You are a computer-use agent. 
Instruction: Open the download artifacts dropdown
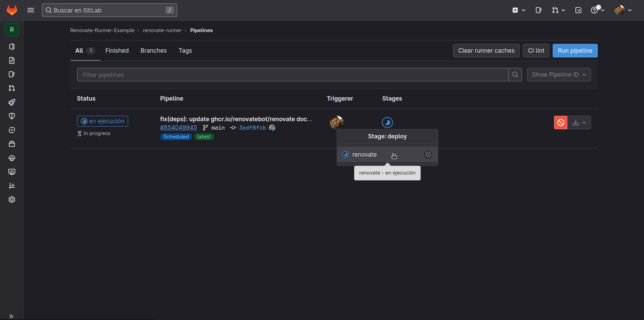[x=579, y=123]
